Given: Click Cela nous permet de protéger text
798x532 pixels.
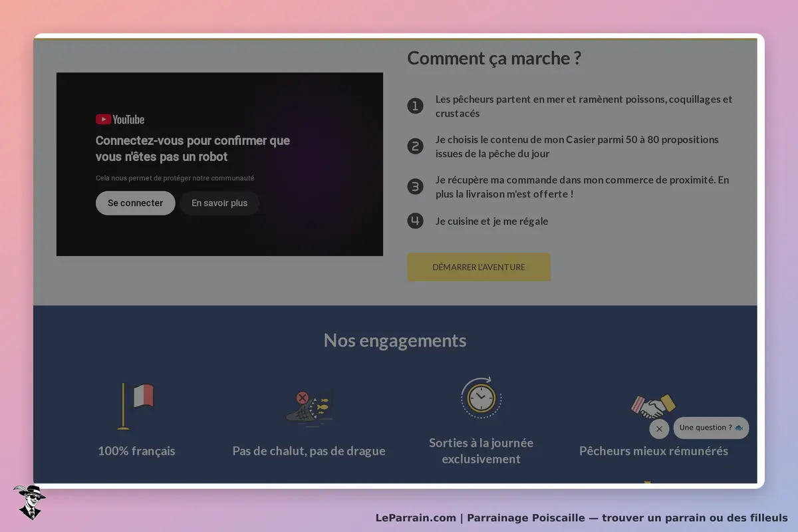Looking at the screenshot, I should click(175, 178).
